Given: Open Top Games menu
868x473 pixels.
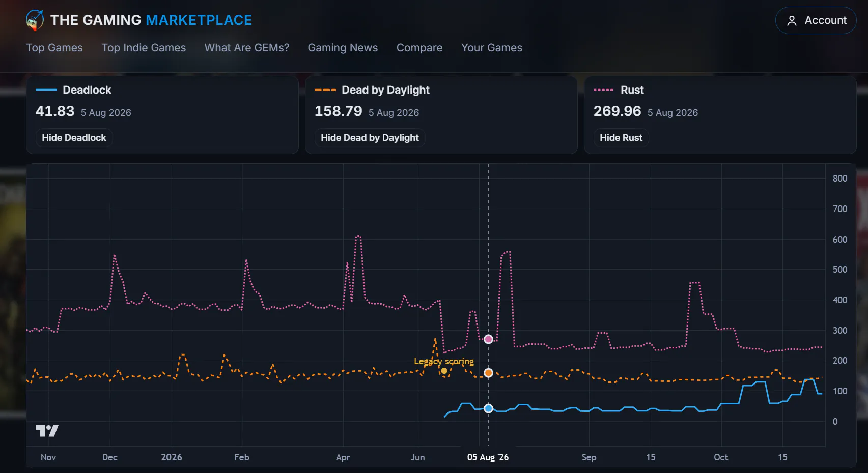Looking at the screenshot, I should [54, 48].
